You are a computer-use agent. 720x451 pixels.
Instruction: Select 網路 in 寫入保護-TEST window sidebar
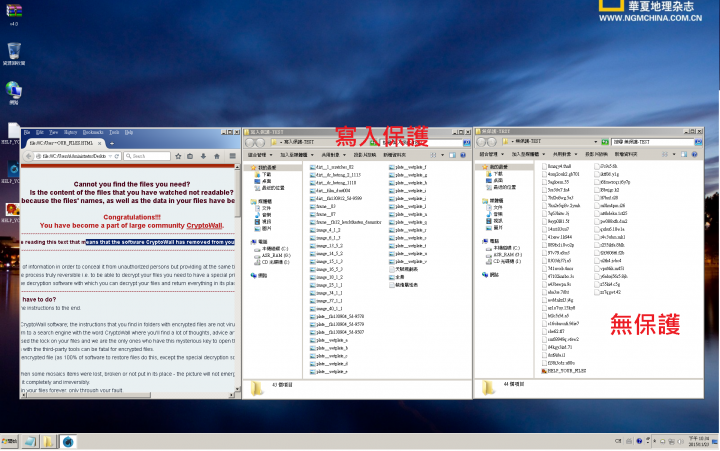pos(259,276)
